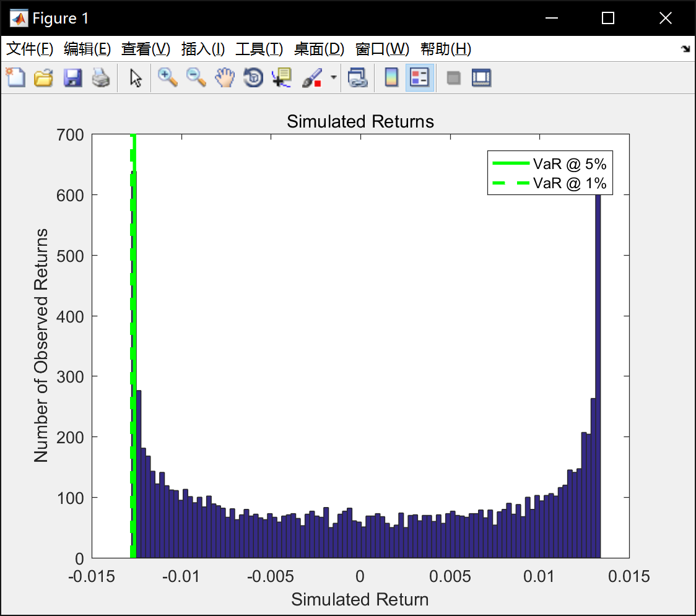Open the 查看(V) menu

[x=146, y=49]
